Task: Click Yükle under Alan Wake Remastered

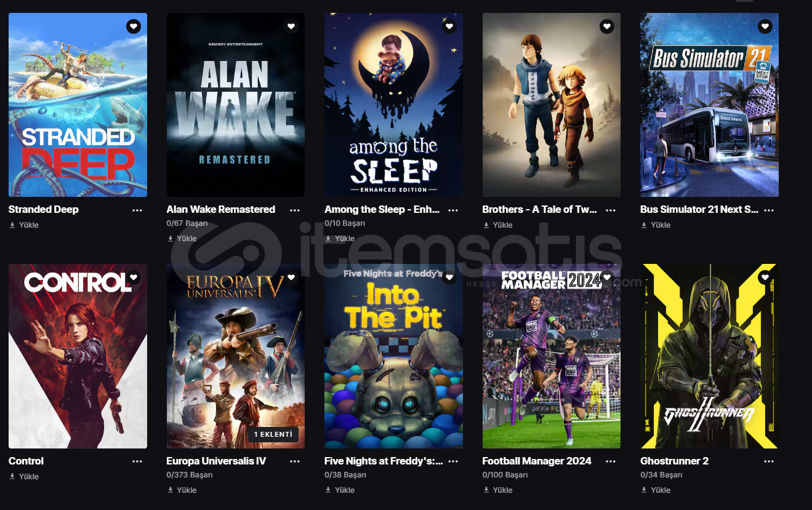Action: 187,239
